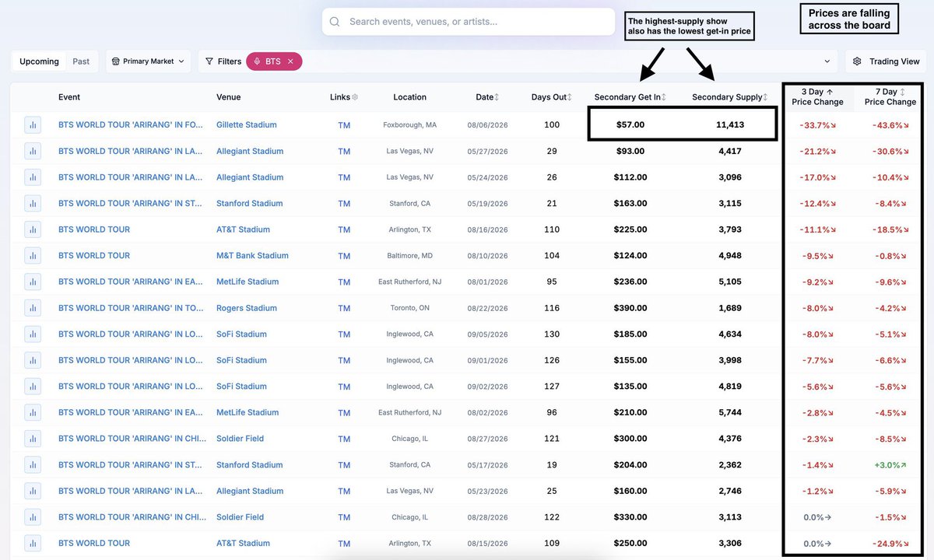The width and height of the screenshot is (934, 560).
Task: Open chart icon for SoFi Stadium 09/01/2026 row
Action: coord(33,360)
